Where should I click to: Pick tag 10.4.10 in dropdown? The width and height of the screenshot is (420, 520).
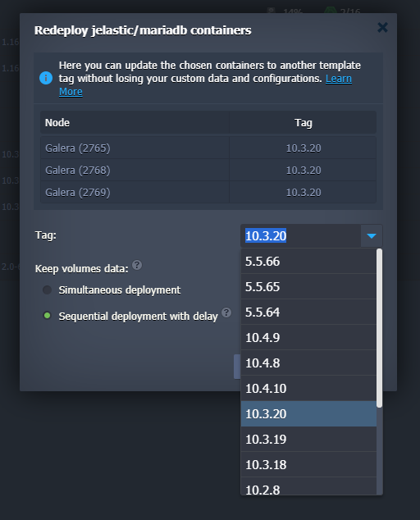308,388
